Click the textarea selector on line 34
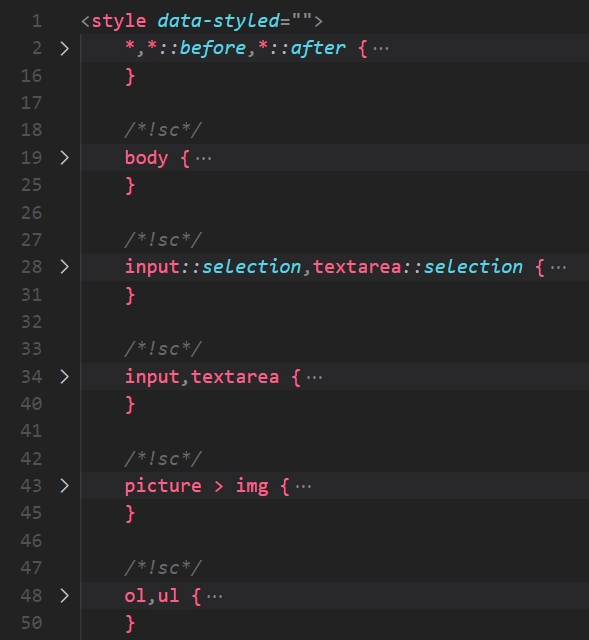 235,377
